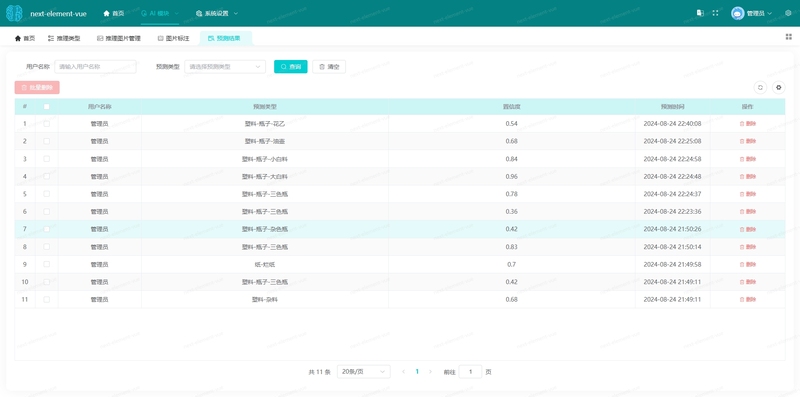Select page number 1 in pagination

coord(417,371)
